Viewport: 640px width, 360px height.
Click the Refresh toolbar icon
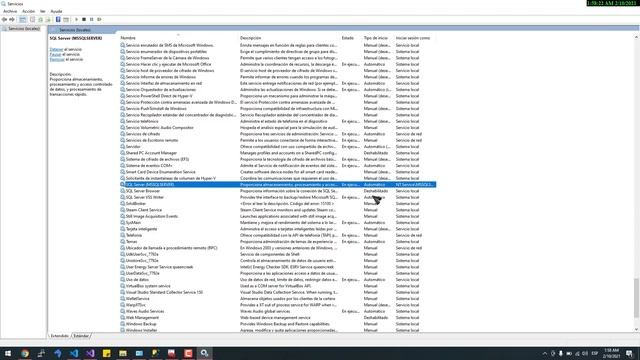click(x=40, y=20)
